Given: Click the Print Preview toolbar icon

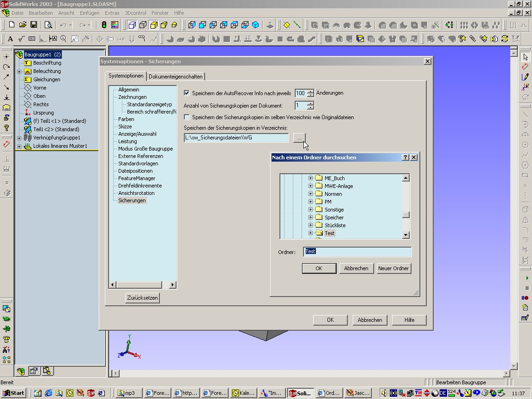Looking at the screenshot, I should [x=48, y=24].
